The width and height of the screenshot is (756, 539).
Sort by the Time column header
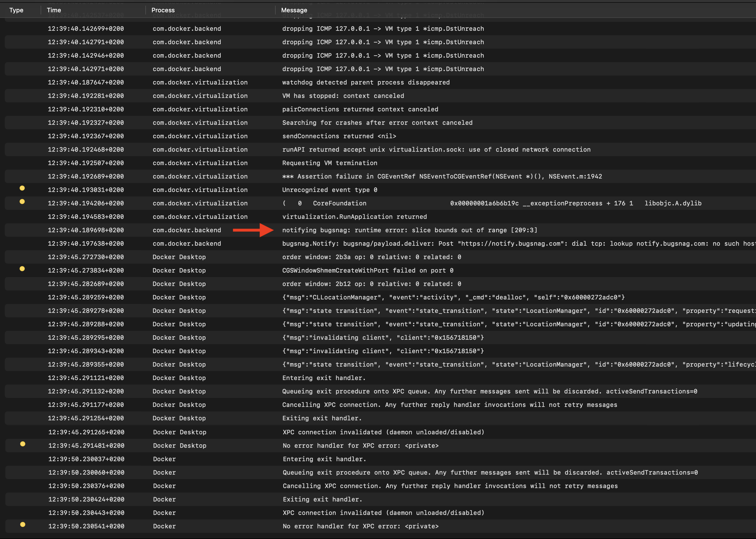click(54, 10)
